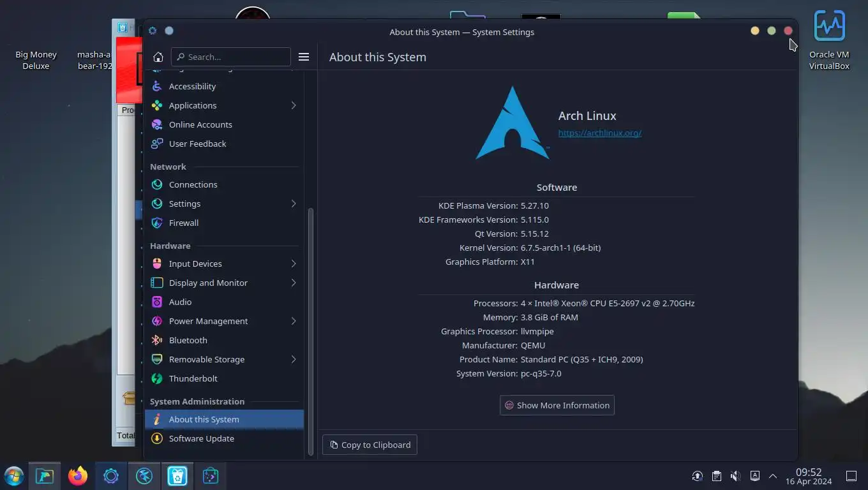
Task: Open the hamburger menu beside search
Action: tap(304, 57)
